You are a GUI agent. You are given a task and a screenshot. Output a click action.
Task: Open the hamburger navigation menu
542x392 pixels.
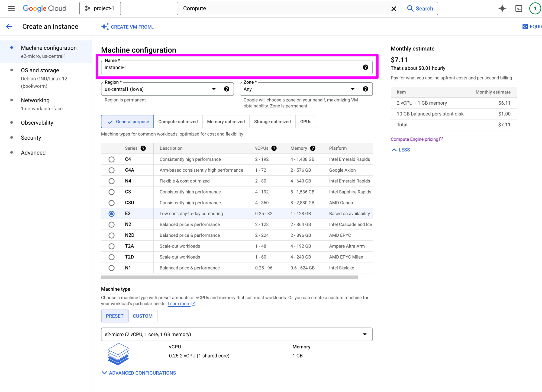click(x=11, y=8)
